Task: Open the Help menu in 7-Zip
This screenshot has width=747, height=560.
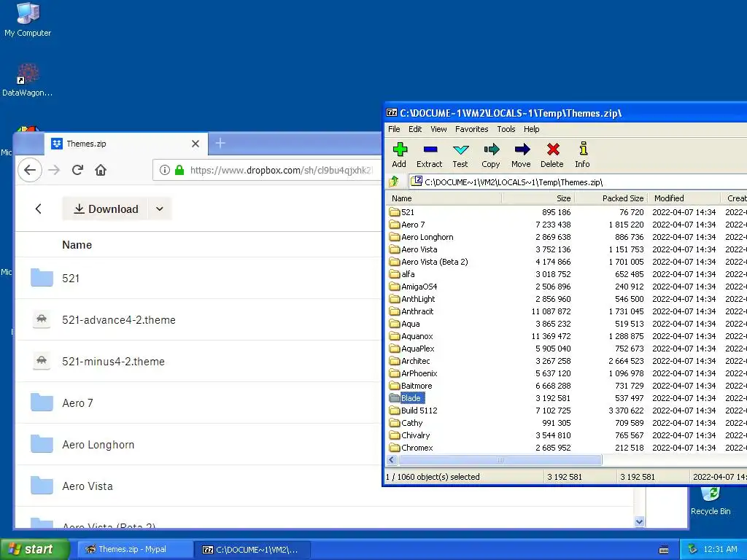Action: (x=531, y=129)
